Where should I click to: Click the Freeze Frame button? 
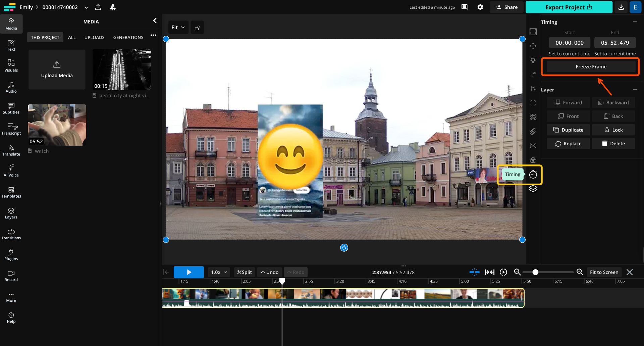click(591, 66)
